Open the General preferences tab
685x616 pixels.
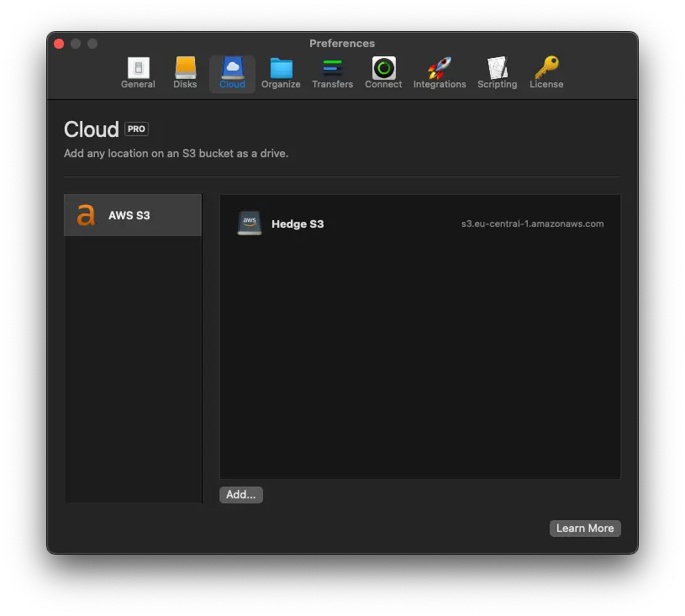(138, 73)
